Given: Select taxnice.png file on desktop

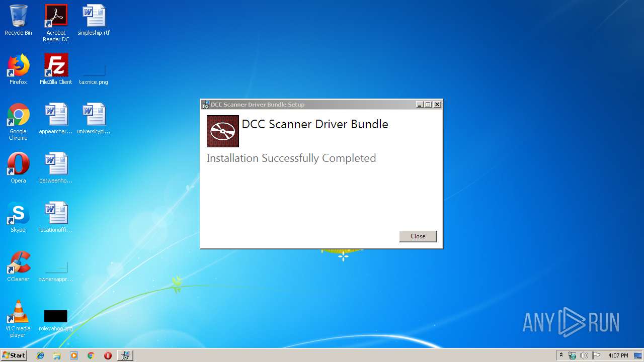Looking at the screenshot, I should (94, 73).
